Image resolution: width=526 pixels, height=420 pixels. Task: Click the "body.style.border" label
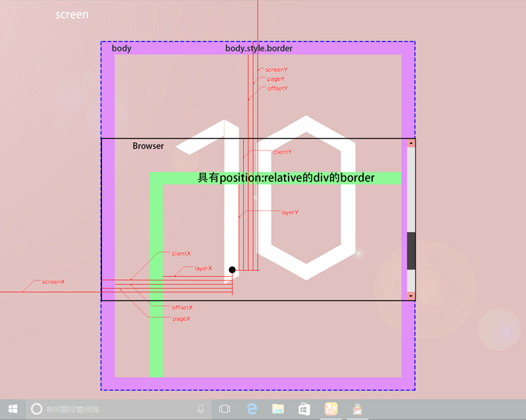259,48
